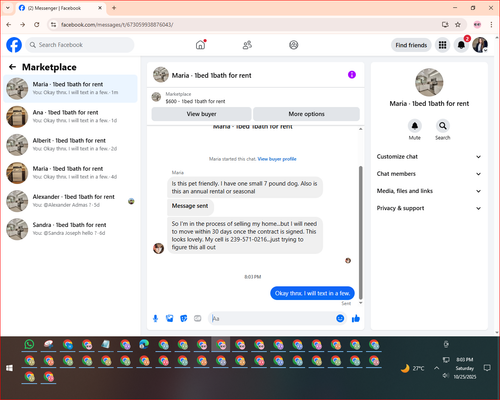Screen dimensions: 500x400
Task: Click sender avatar beside Maria's message
Action: [158, 248]
